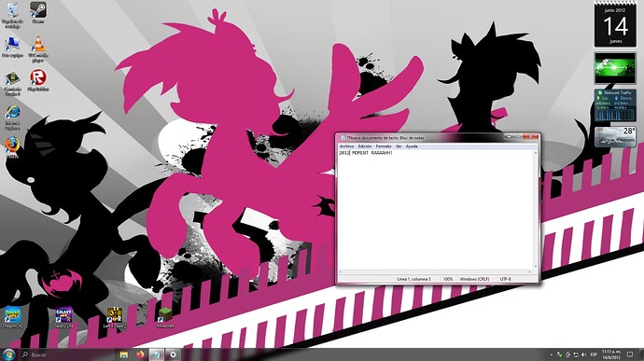This screenshot has height=361, width=644.
Task: Click the UTF-8 encoding status entry
Action: [x=506, y=279]
